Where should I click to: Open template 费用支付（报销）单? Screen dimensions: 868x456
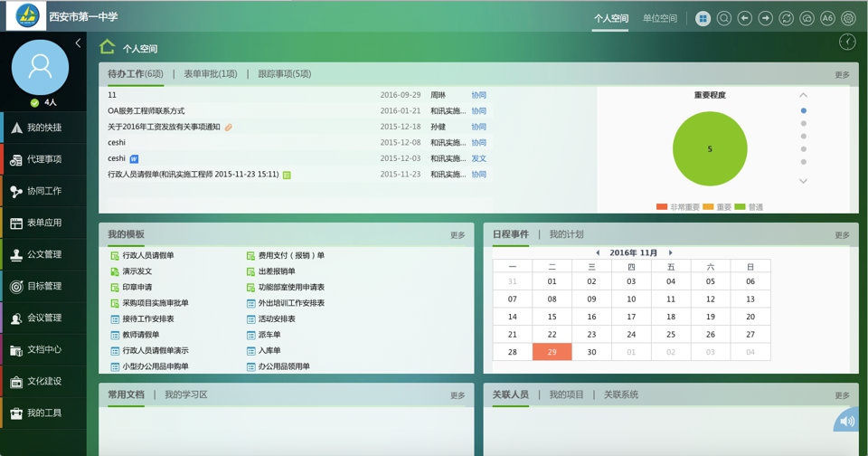point(291,255)
